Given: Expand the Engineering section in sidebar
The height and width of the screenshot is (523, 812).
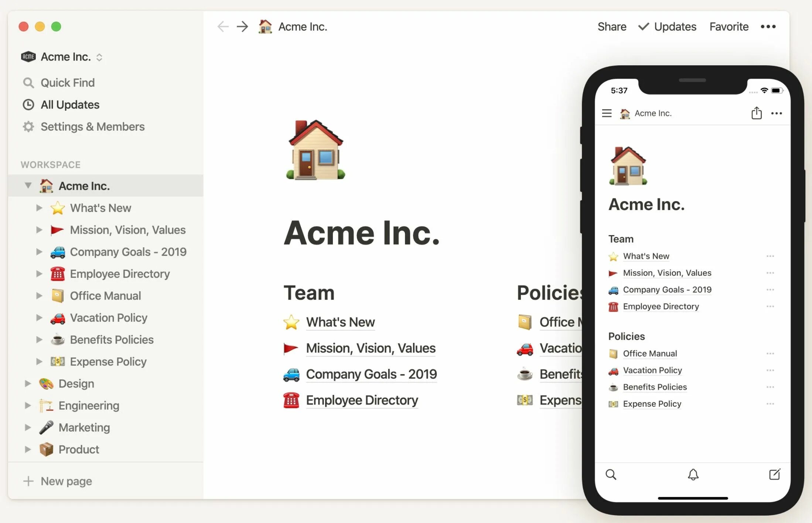Looking at the screenshot, I should [x=28, y=405].
